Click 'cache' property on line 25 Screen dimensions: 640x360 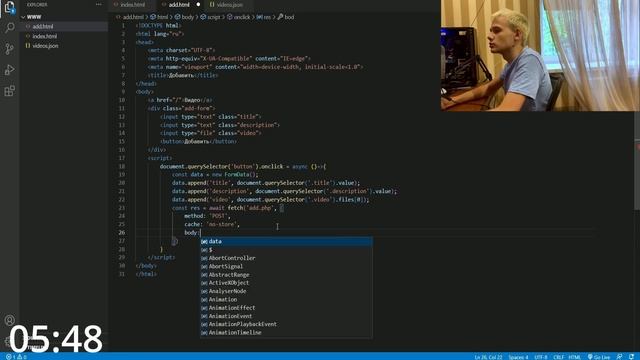click(x=193, y=224)
